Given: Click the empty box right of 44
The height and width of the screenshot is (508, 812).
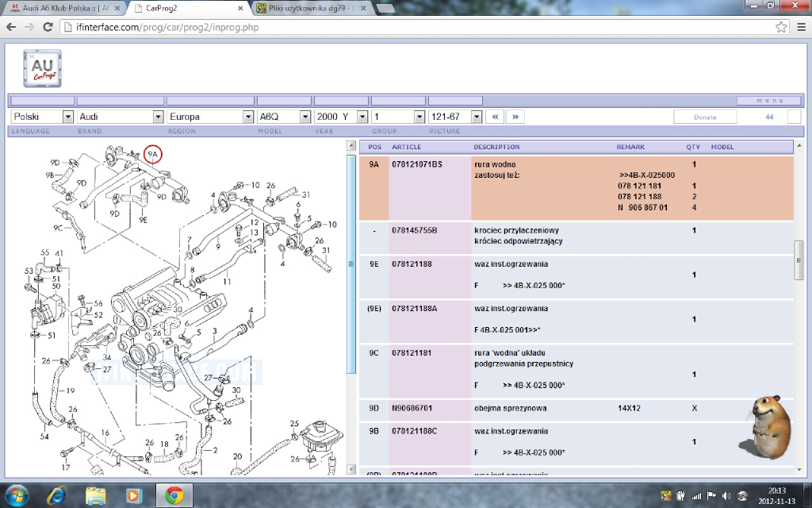Looking at the screenshot, I should (794, 117).
